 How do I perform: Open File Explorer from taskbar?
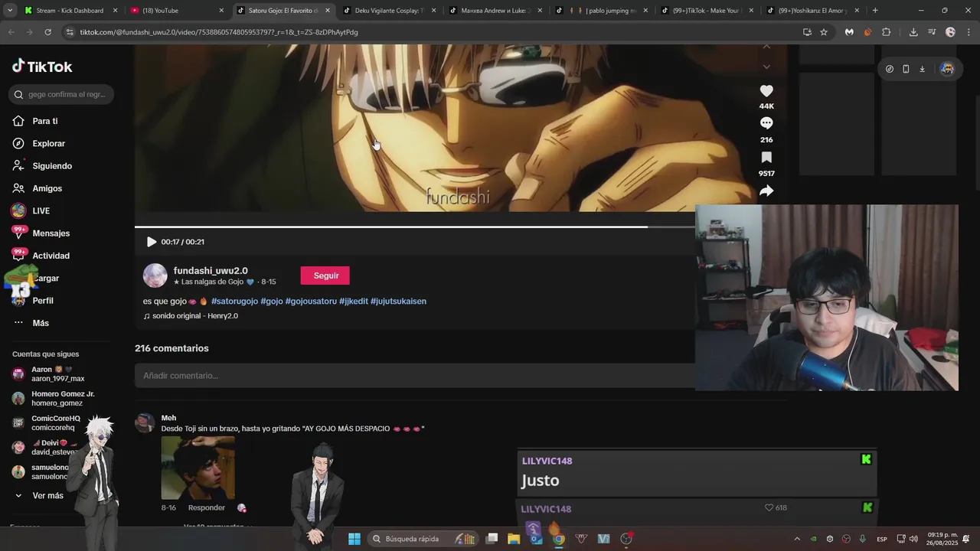[x=514, y=539]
